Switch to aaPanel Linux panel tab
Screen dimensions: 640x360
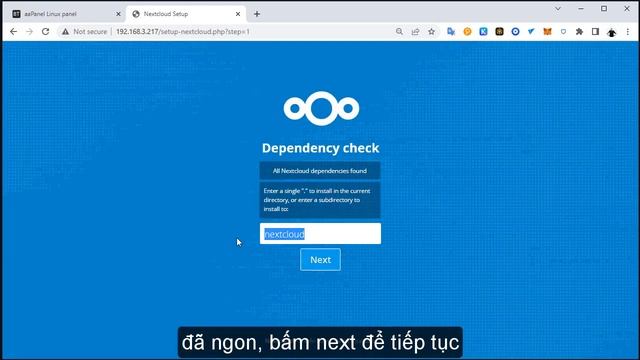click(x=64, y=14)
